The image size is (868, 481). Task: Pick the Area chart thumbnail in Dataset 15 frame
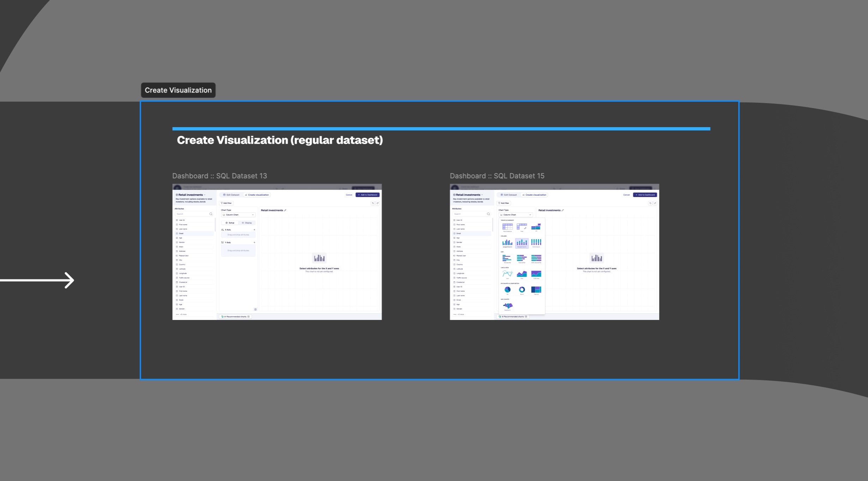tap(522, 275)
